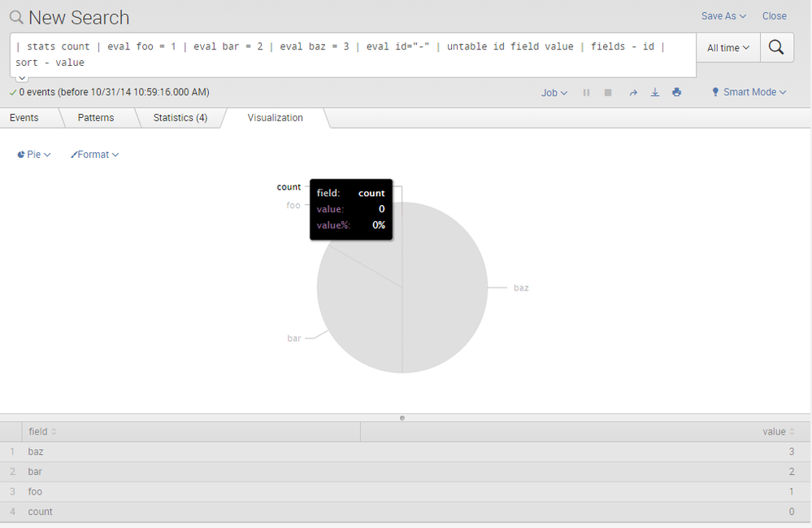
Task: Switch to the Patterns tab
Action: tap(96, 118)
